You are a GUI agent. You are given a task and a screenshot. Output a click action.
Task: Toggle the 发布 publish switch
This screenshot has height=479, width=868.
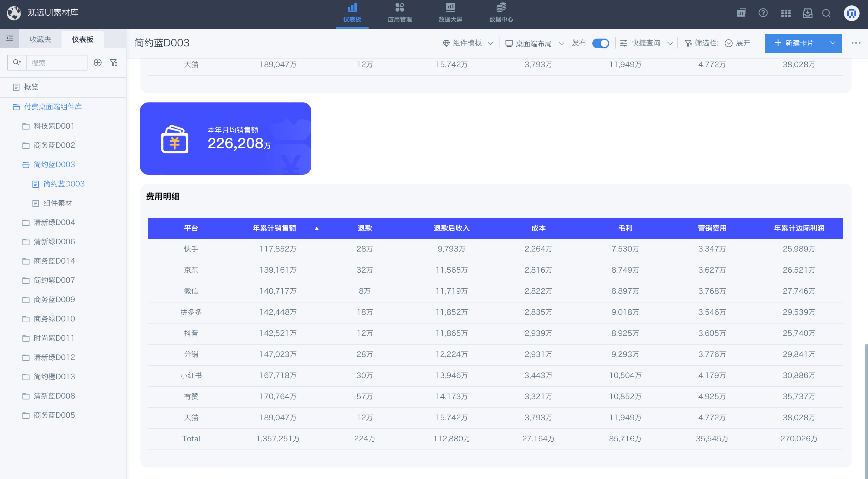(x=600, y=43)
